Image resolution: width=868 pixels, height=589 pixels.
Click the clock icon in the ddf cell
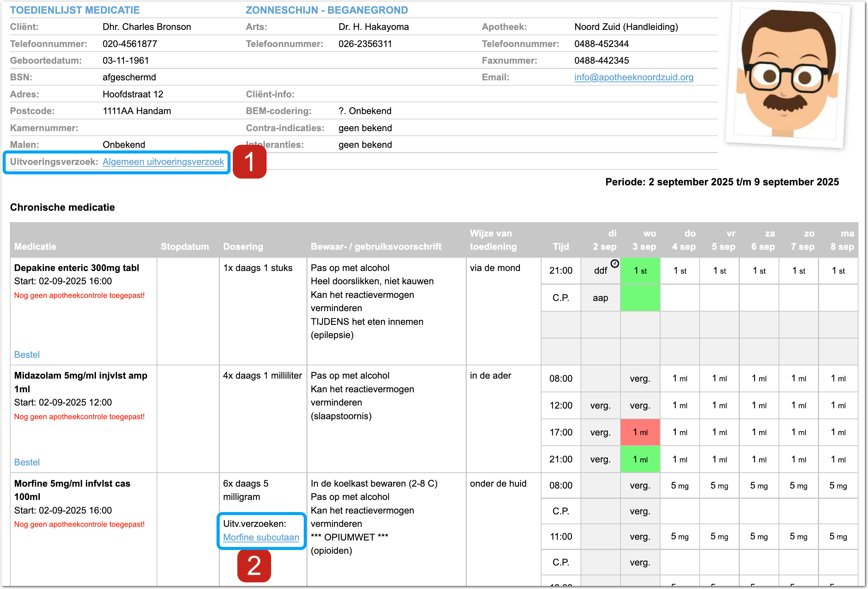614,263
